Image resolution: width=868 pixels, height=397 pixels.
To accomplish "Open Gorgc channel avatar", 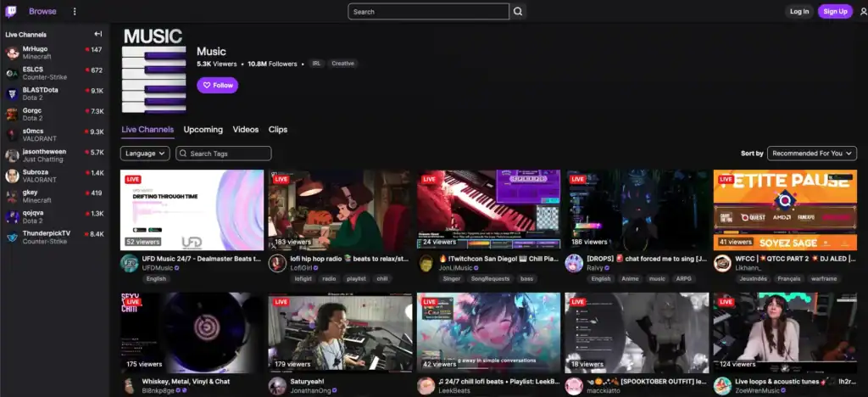I will 12,114.
